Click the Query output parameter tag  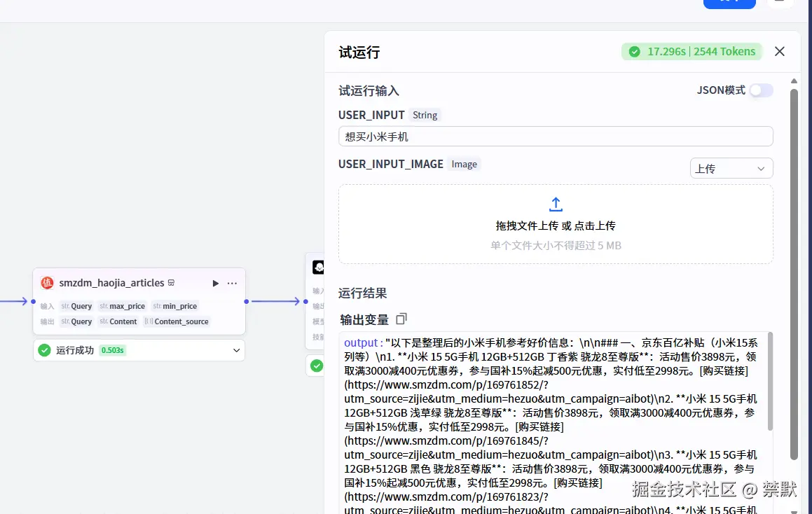click(76, 321)
